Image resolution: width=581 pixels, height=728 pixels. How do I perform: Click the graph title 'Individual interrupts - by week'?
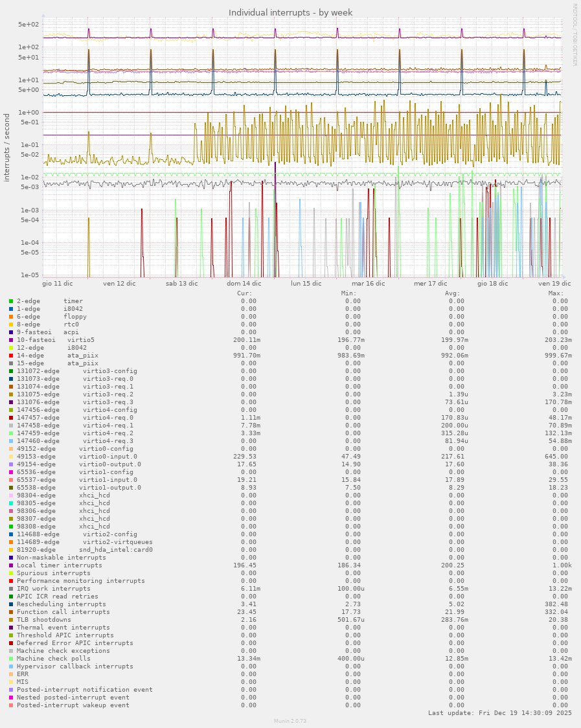pyautogui.click(x=290, y=13)
